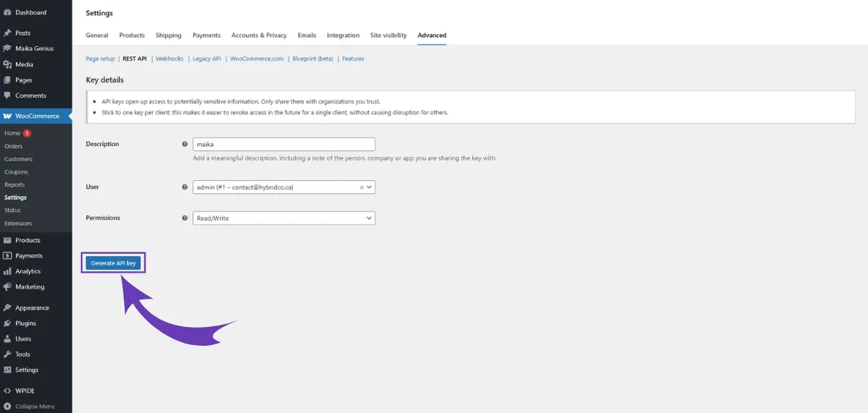Switch to the Products settings tab

[x=132, y=35]
